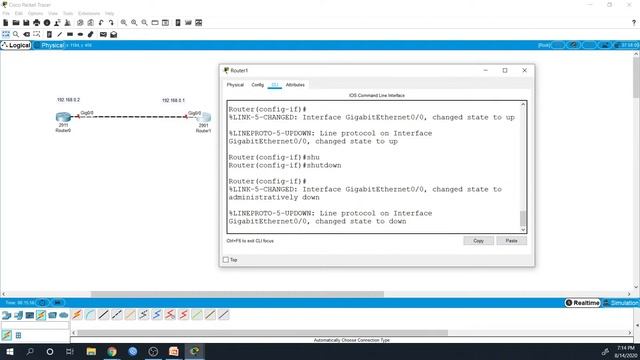Click the Zoom Out magnifier icon
This screenshot has width=640, height=360.
pyautogui.click(x=144, y=23)
